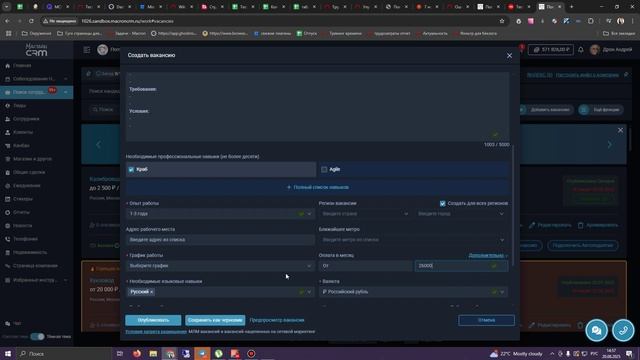Open Телефония phone icon in sidebar
The image size is (640, 360).
[7, 239]
